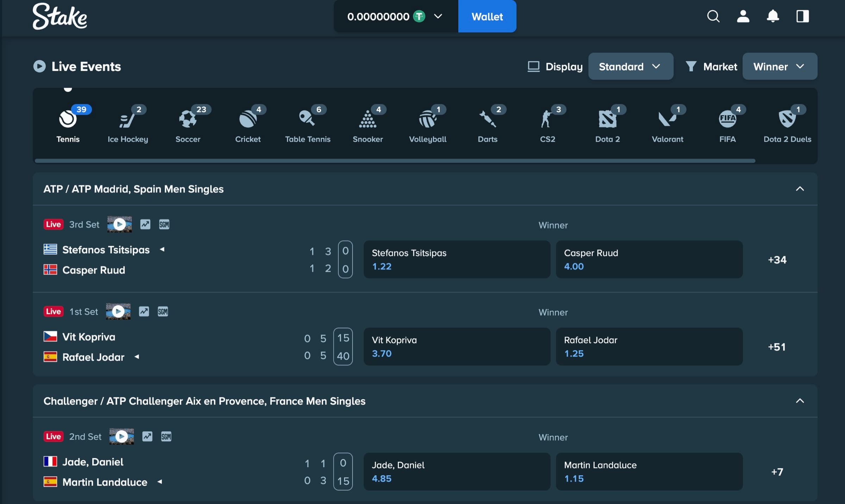Open the Winner market dropdown

coord(780,66)
